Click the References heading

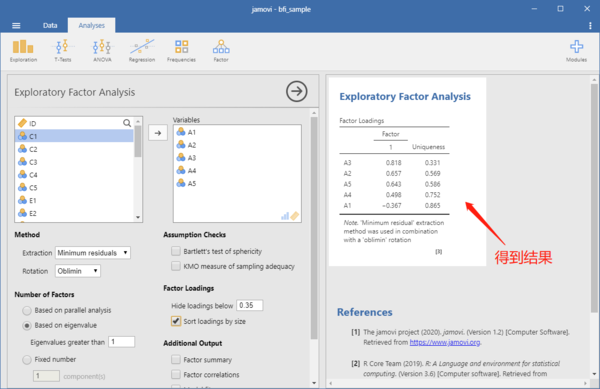(365, 312)
